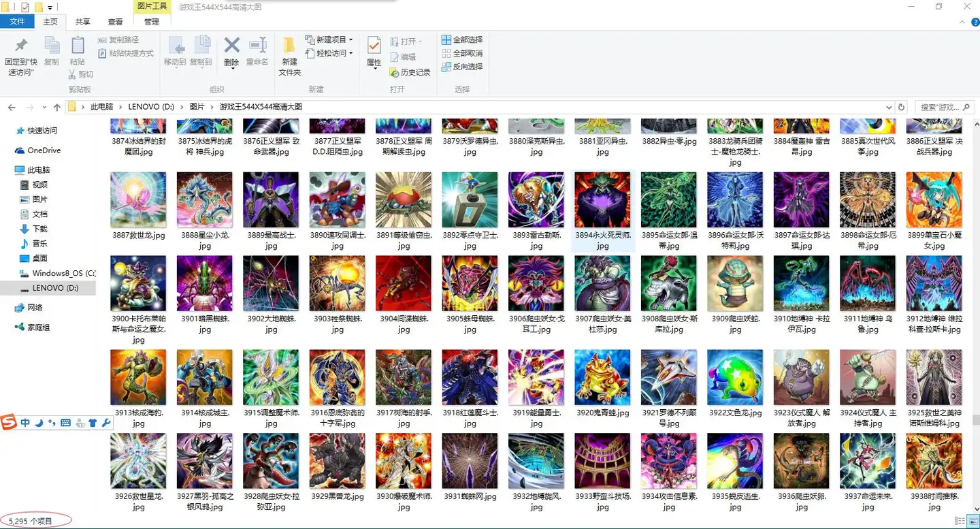980x529 pixels.
Task: Click the 图片工具 contextual tab header
Action: tap(152, 6)
